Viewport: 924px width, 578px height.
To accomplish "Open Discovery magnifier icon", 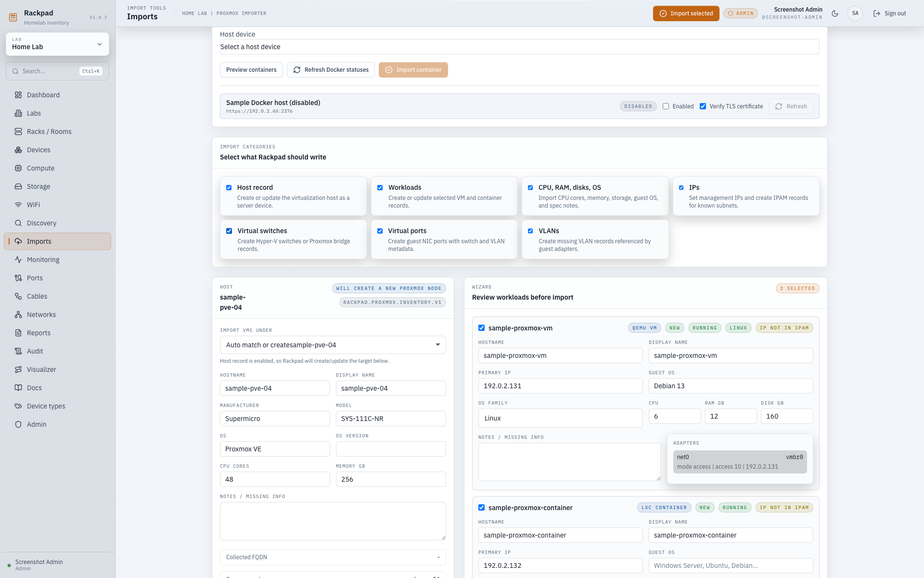I will click(18, 223).
